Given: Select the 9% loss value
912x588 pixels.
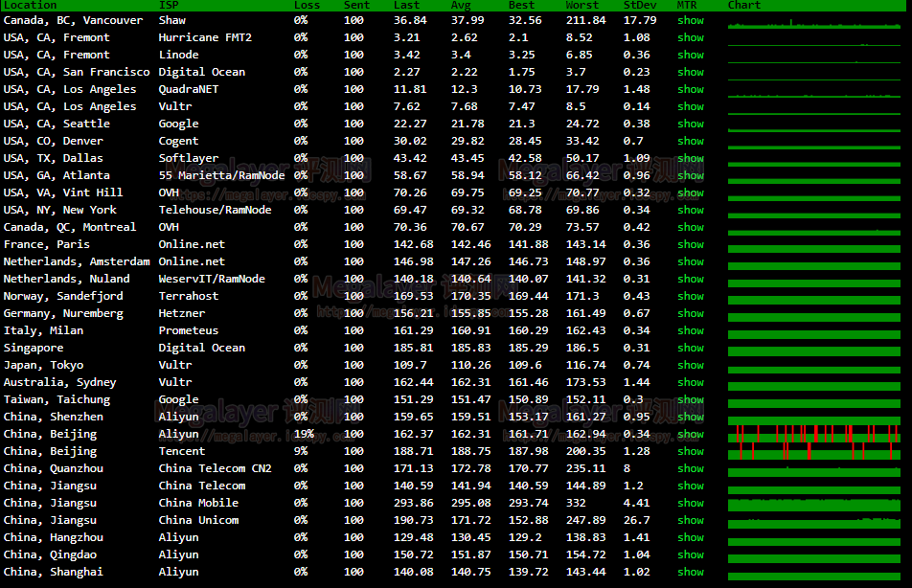Looking at the screenshot, I should point(301,451).
